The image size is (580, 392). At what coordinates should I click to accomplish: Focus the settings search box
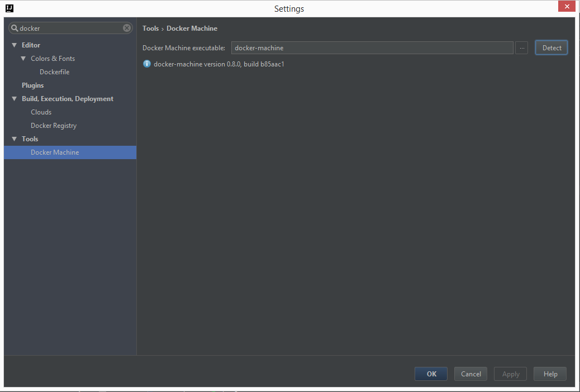pos(70,28)
